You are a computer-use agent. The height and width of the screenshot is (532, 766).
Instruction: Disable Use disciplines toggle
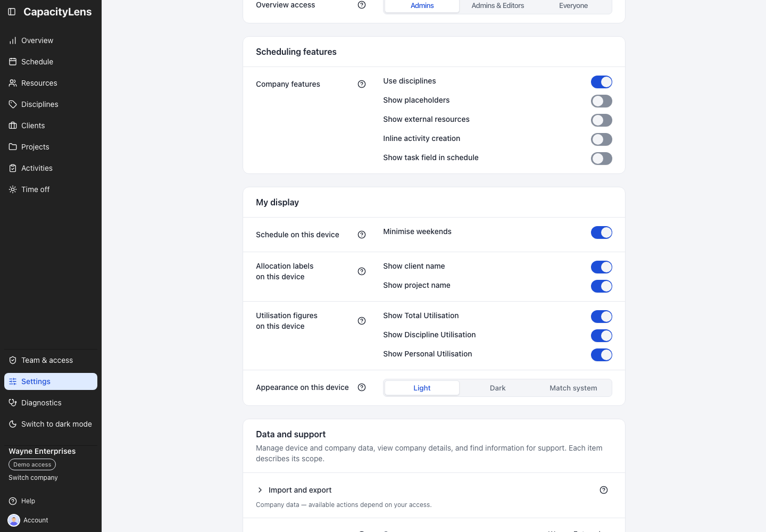[x=602, y=82]
